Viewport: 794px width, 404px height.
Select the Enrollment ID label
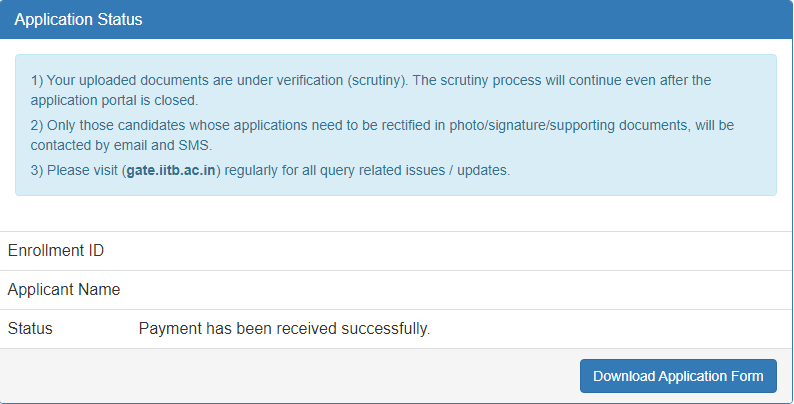(x=56, y=251)
